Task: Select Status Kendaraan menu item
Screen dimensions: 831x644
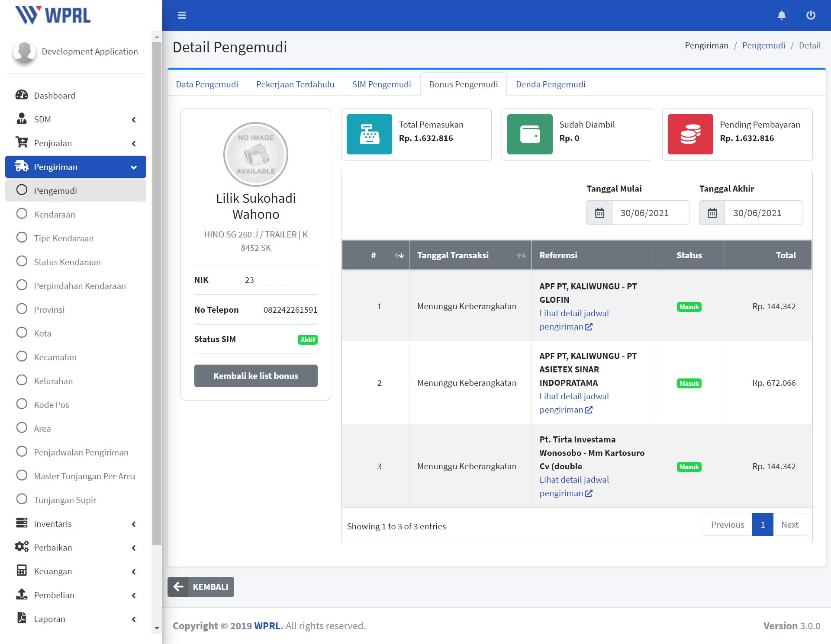Action: tap(76, 262)
